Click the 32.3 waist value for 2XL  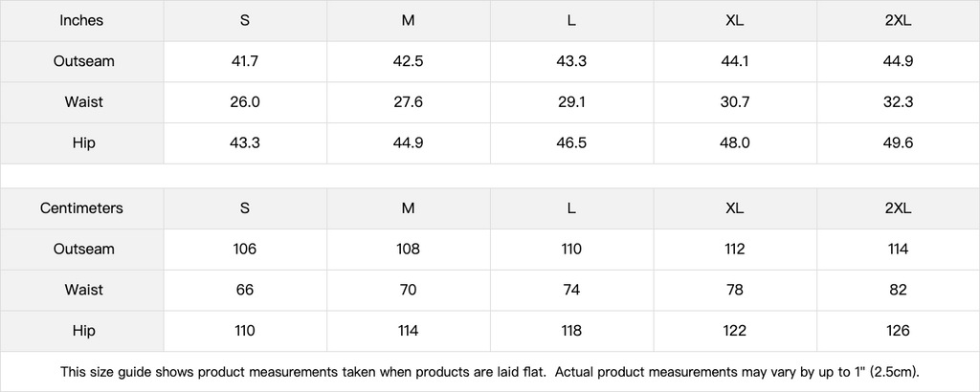898,102
